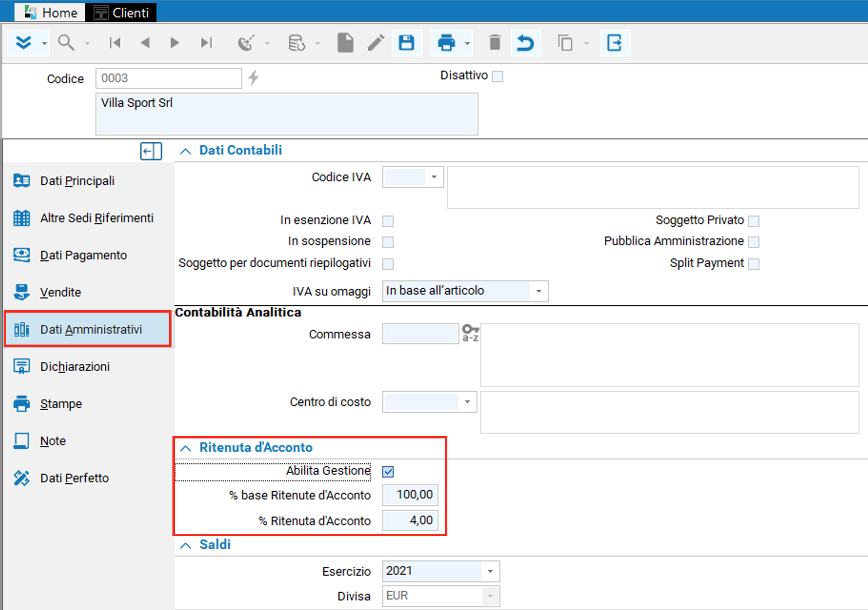The height and width of the screenshot is (610, 868).
Task: Open Centro di costo dropdown
Action: click(x=467, y=402)
